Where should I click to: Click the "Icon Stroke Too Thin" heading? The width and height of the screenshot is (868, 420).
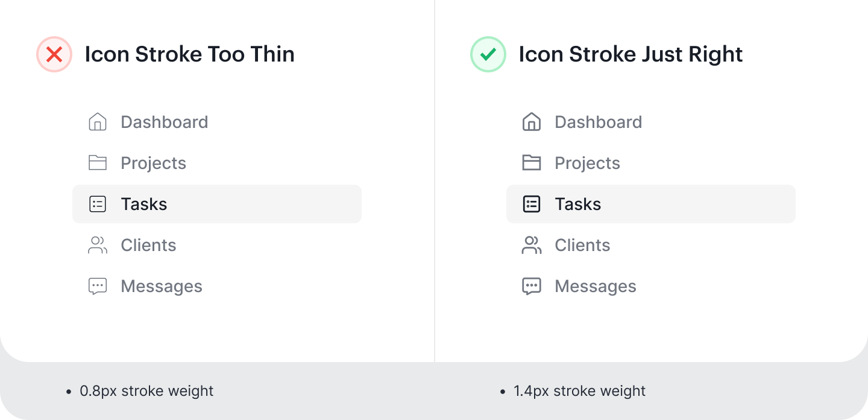click(189, 54)
